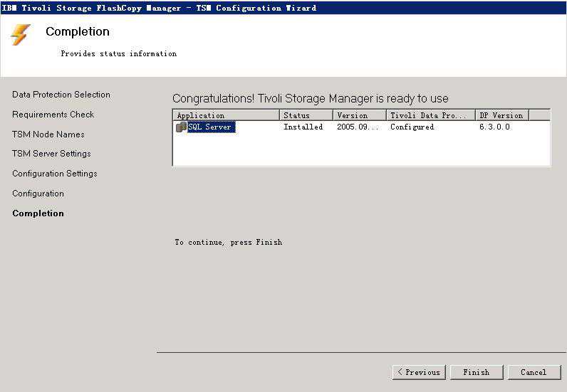Click the 6.3.0.0 DP version cell
Viewport: 567px width, 392px height.
pos(494,127)
